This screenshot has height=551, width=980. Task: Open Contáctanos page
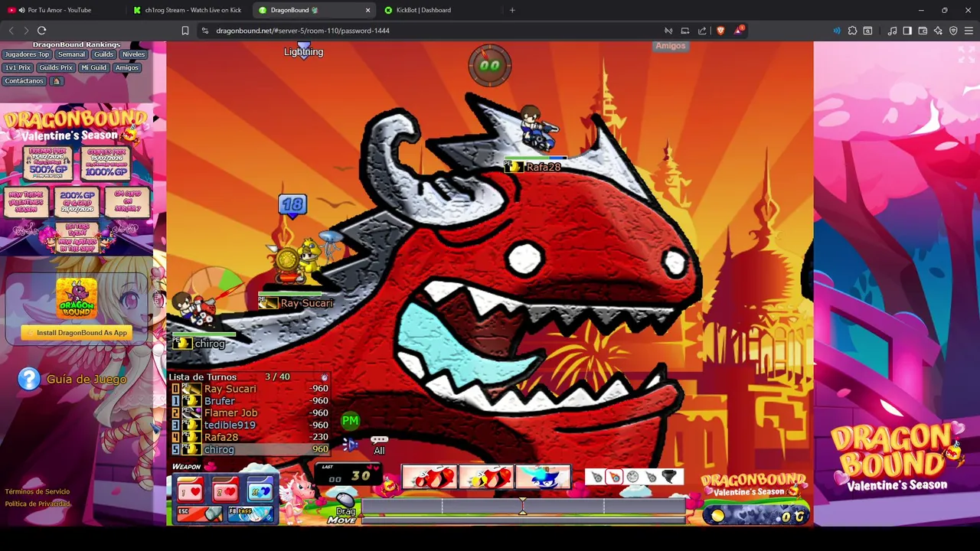click(x=24, y=81)
